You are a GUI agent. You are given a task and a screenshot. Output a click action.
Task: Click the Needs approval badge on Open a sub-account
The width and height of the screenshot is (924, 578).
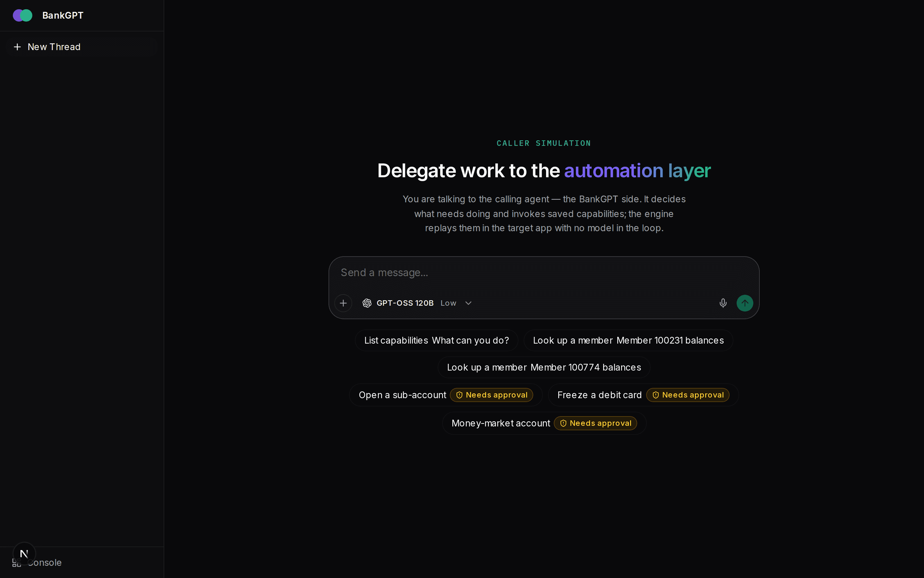click(492, 395)
